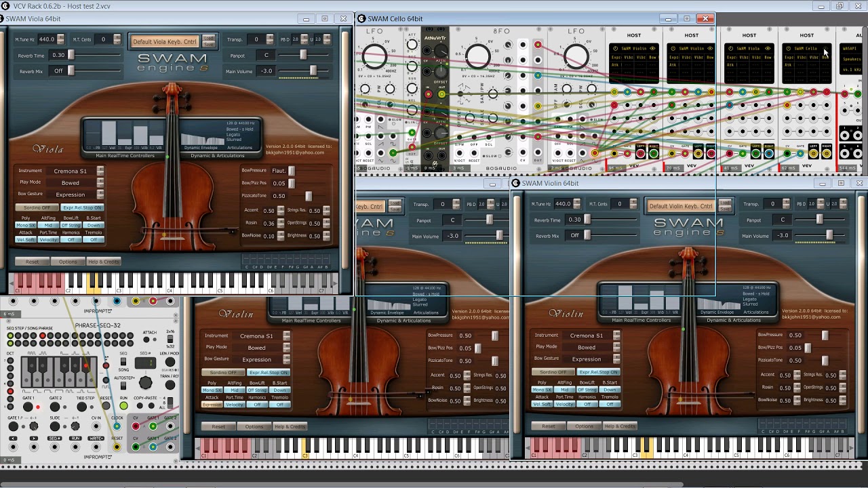Click the Phrase-Seq-32 SLIDE round button
Viewport: 868px width, 488px height.
point(56,426)
